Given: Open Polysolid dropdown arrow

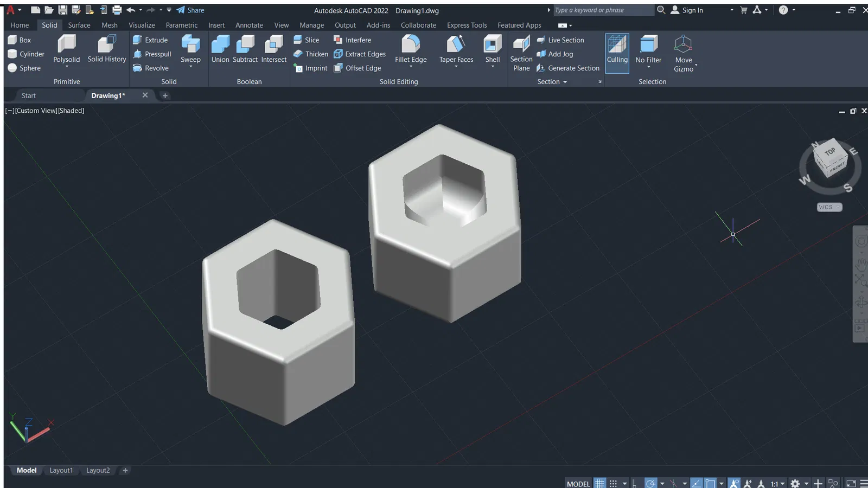Looking at the screenshot, I should click(67, 67).
